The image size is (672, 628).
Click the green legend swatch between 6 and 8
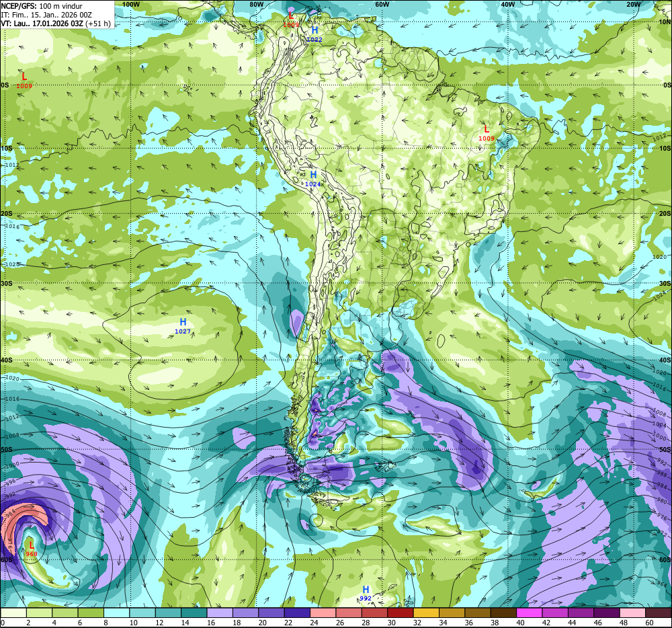click(x=91, y=613)
